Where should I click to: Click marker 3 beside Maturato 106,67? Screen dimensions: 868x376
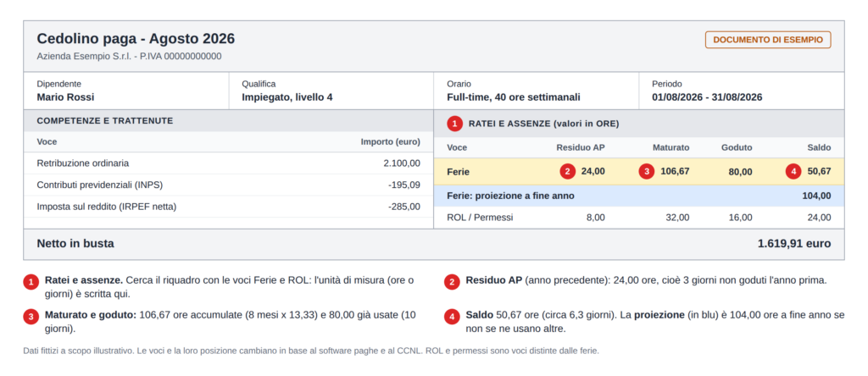tap(647, 171)
